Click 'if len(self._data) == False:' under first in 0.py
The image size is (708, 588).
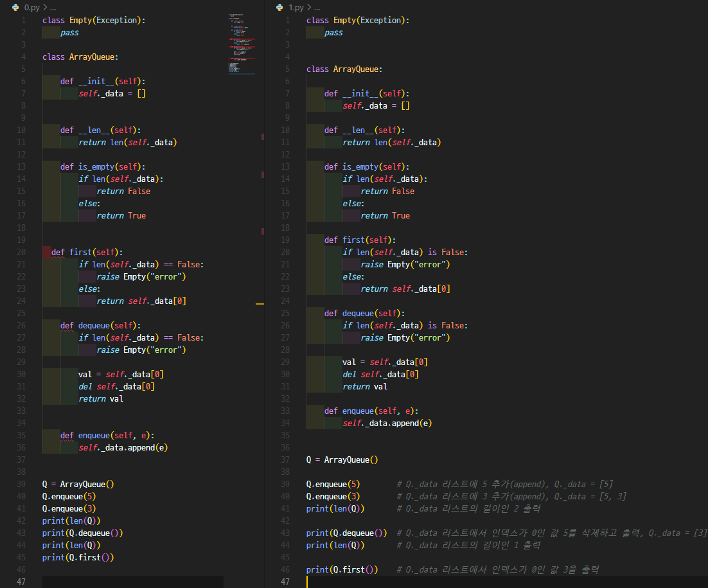[x=141, y=264]
